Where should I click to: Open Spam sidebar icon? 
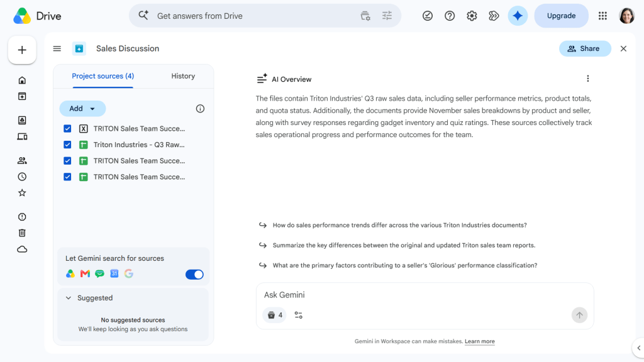pyautogui.click(x=22, y=217)
